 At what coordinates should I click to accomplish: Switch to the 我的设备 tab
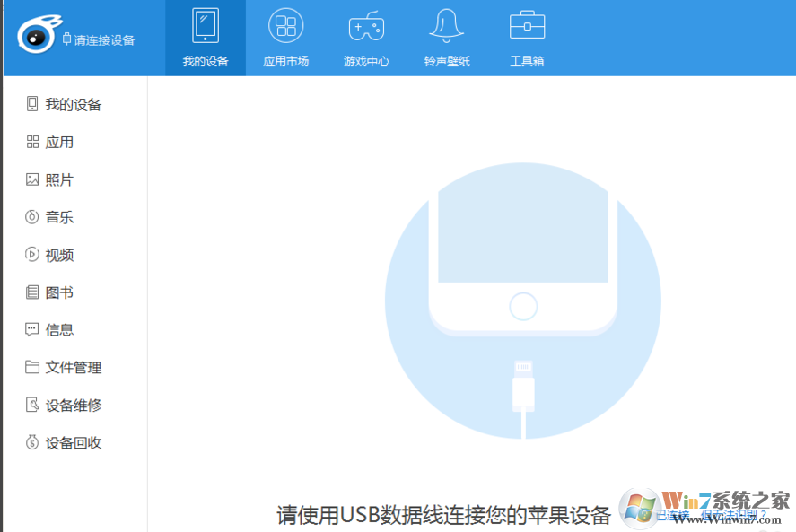[x=205, y=38]
